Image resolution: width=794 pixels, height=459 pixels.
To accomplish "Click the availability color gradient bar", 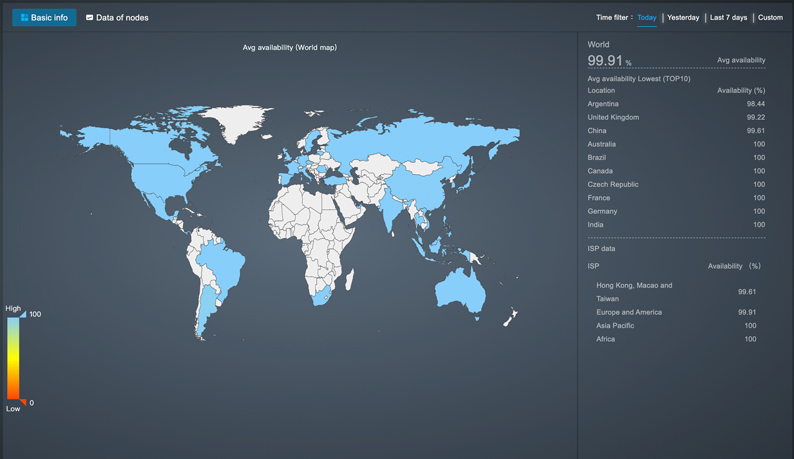I will point(13,358).
